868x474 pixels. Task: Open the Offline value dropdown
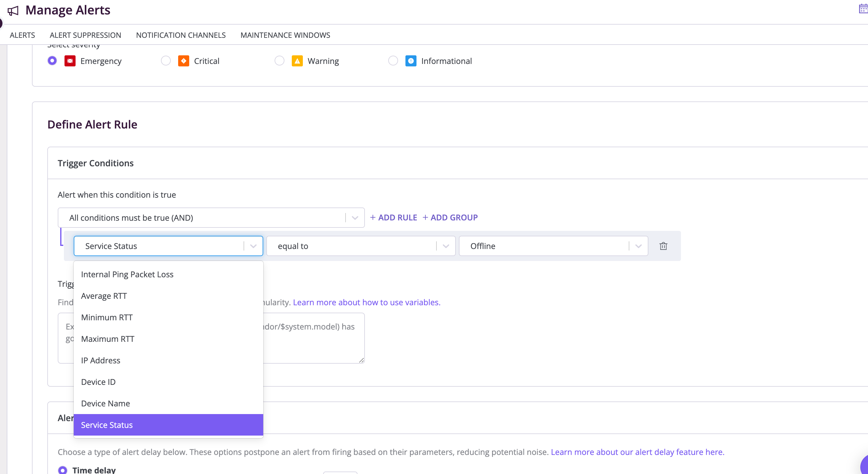coord(553,246)
